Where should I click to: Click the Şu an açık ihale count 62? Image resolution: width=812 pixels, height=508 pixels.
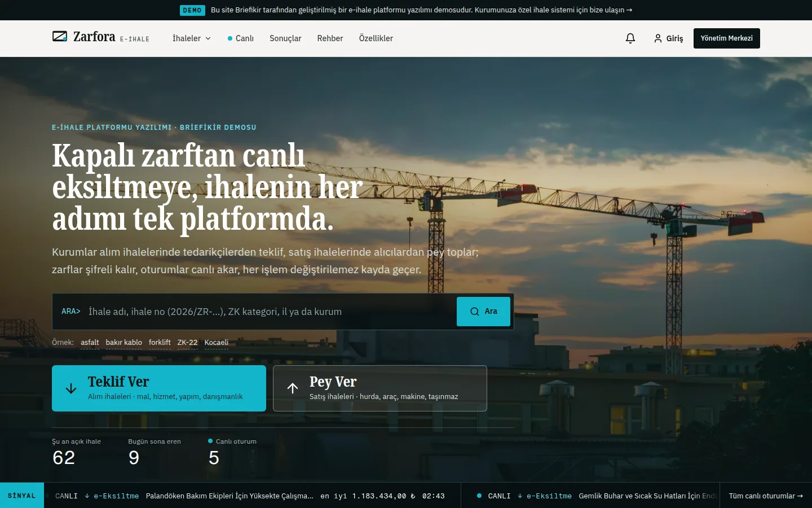click(x=64, y=458)
